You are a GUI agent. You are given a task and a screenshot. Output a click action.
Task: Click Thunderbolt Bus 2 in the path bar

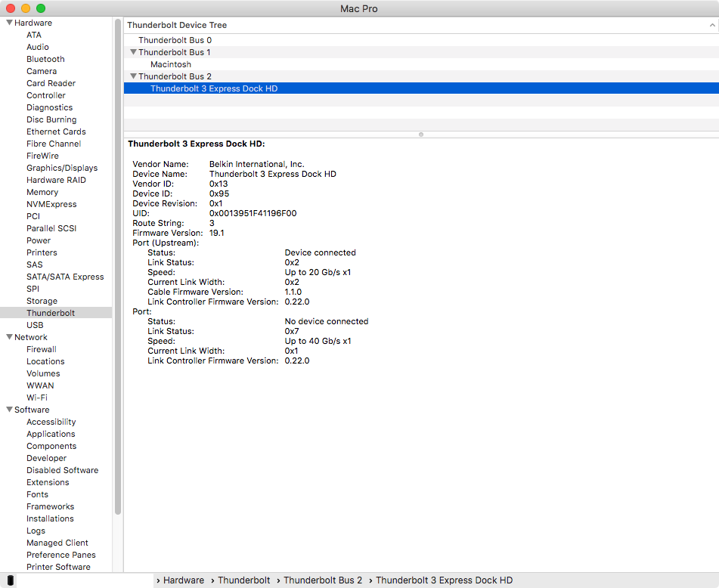[x=323, y=580]
